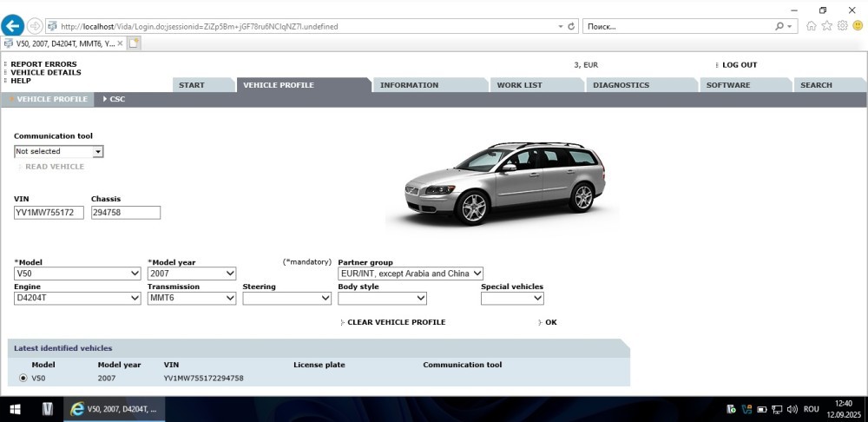This screenshot has height=422, width=868.
Task: Open the browser home page icon
Action: [812, 26]
